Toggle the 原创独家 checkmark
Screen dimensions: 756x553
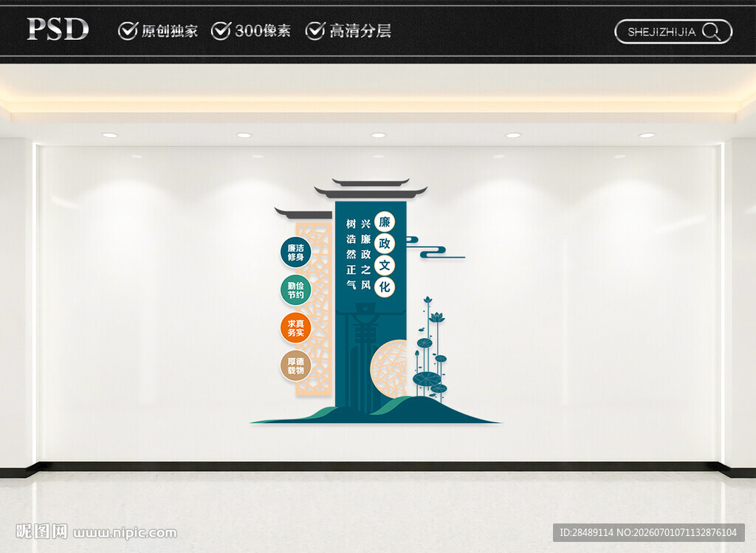[128, 31]
